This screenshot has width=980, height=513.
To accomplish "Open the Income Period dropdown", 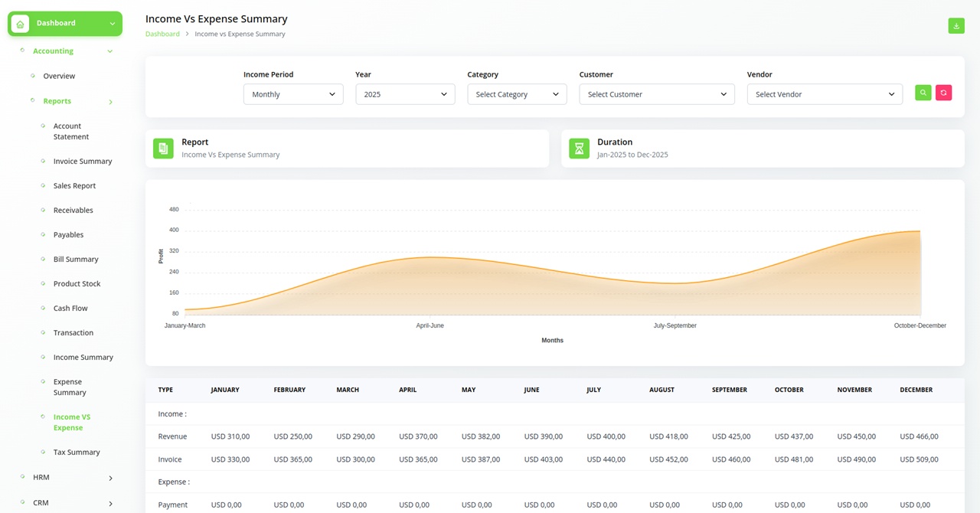I will pos(293,94).
